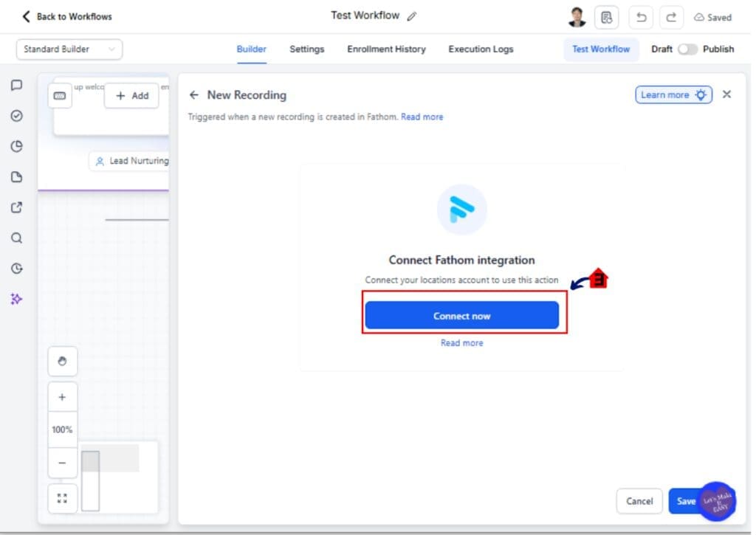The height and width of the screenshot is (535, 756).
Task: Open the history clock icon in the sidebar
Action: point(16,269)
